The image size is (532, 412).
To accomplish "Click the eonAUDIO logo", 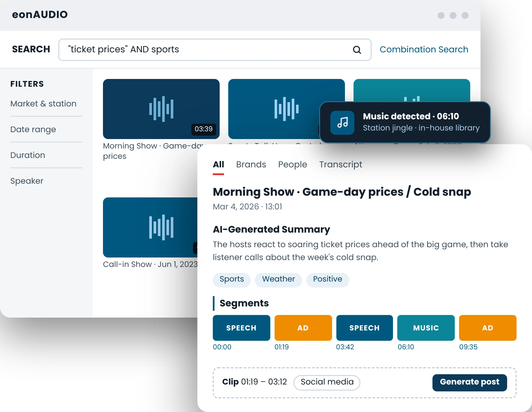I will [x=40, y=15].
